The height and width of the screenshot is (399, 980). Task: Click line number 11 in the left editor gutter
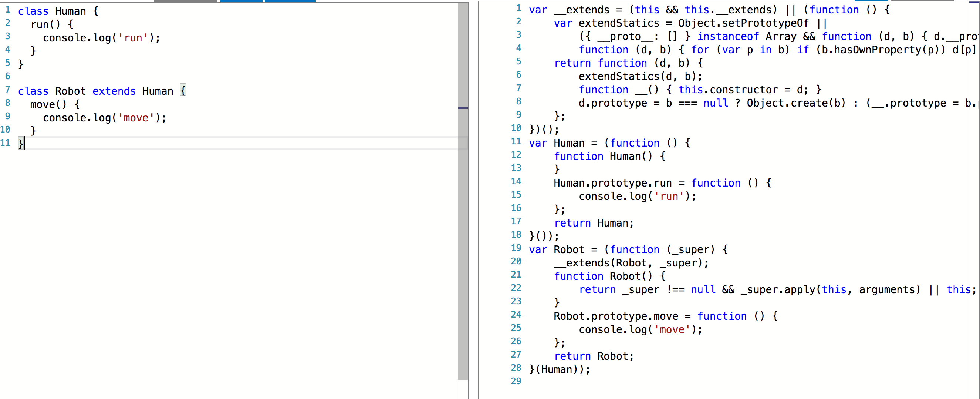click(5, 143)
